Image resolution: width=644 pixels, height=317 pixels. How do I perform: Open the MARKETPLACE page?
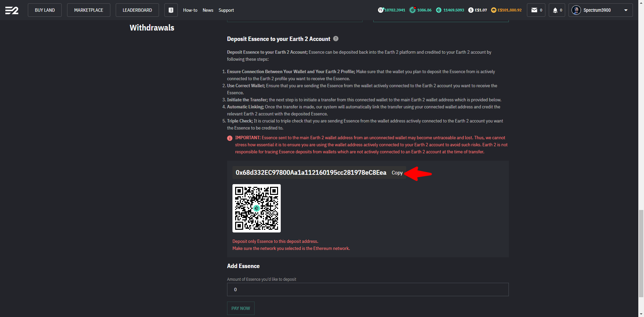click(89, 10)
